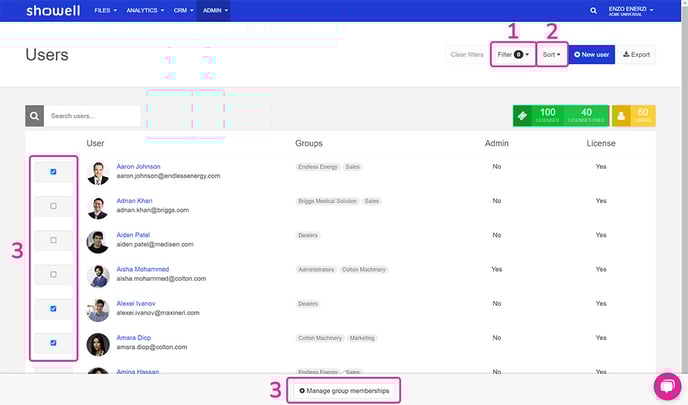Click the Groups column header
The width and height of the screenshot is (688, 405).
click(309, 143)
